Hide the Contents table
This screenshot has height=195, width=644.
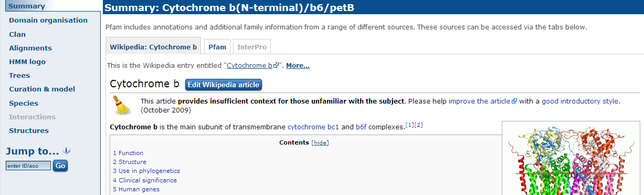pyautogui.click(x=320, y=142)
